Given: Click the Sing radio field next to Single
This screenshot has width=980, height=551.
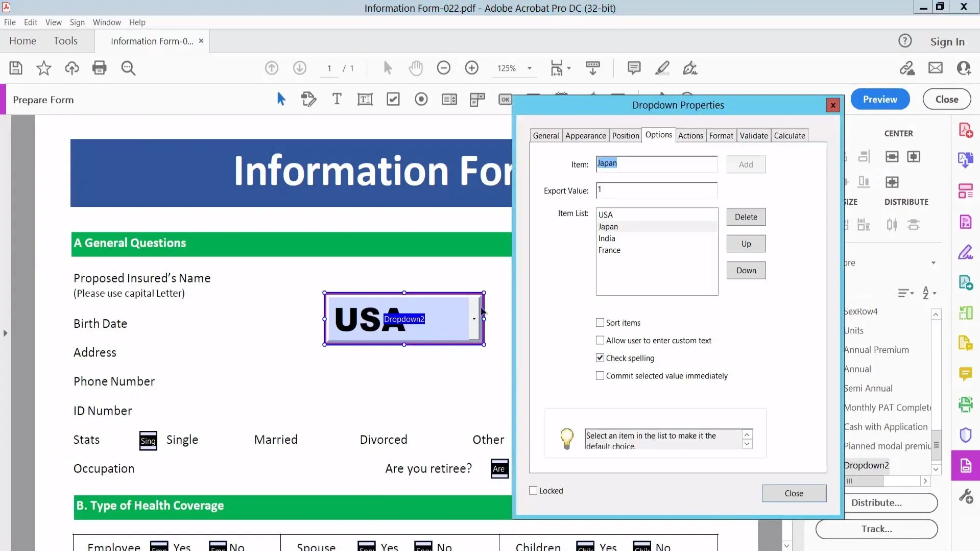Looking at the screenshot, I should 148,441.
